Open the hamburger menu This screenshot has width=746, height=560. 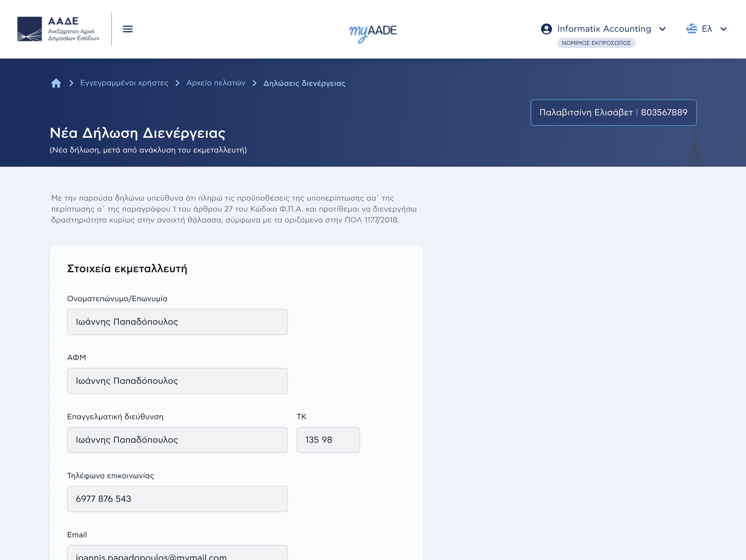coord(127,29)
